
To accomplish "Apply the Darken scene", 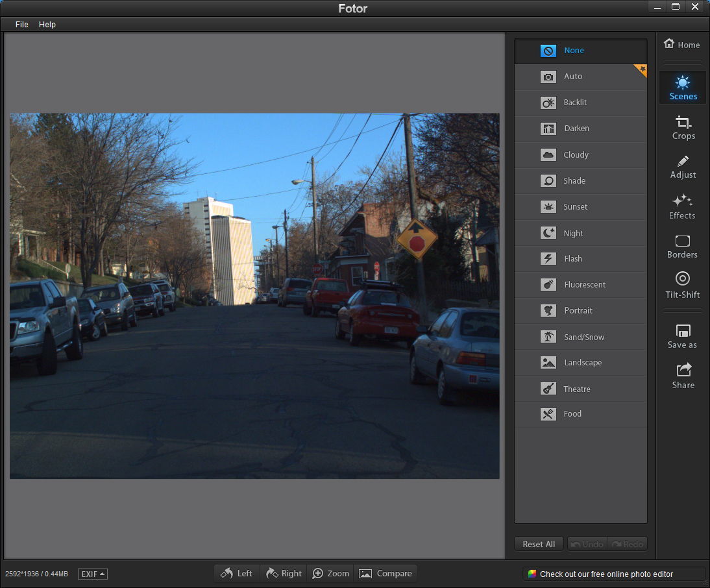I will click(580, 129).
